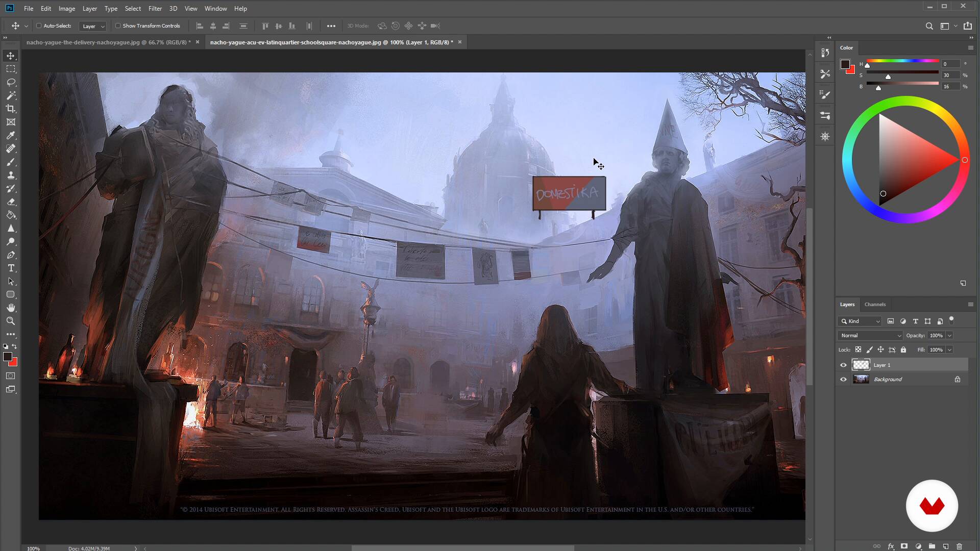980x551 pixels.
Task: Open the Window menu
Action: [x=215, y=8]
